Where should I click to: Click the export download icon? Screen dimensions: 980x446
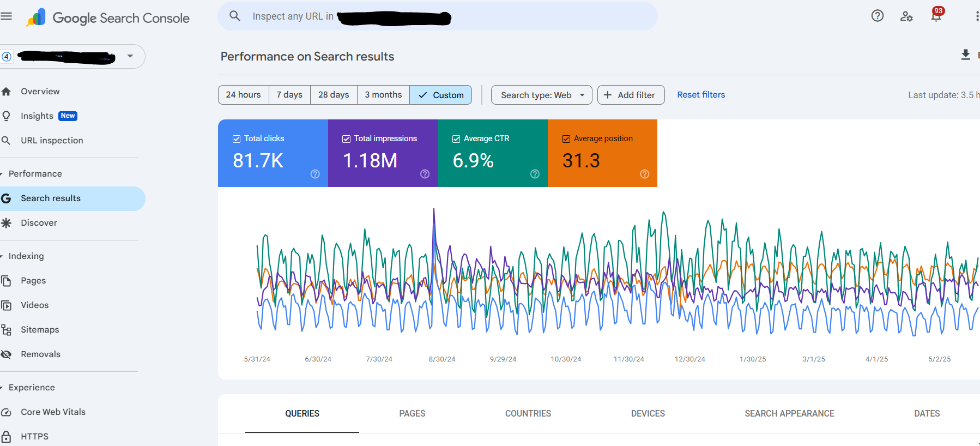[x=965, y=55]
